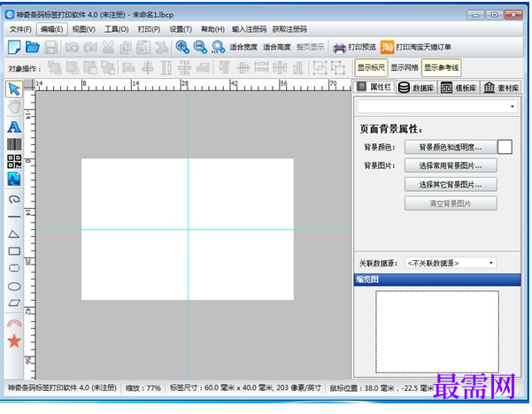Click 打印淘宝天猫订单 button

(416, 47)
